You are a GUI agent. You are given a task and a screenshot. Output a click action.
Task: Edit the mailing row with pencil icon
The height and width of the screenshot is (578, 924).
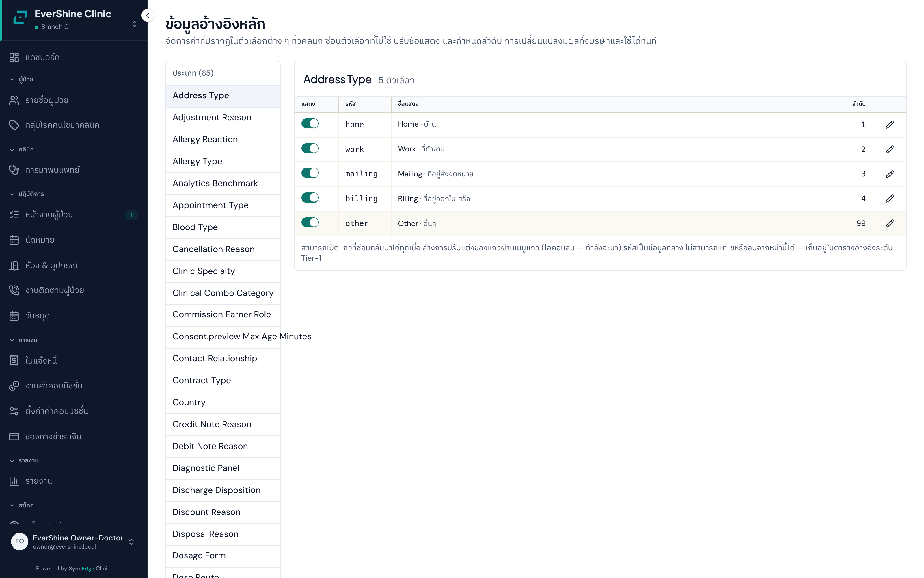[x=889, y=174]
